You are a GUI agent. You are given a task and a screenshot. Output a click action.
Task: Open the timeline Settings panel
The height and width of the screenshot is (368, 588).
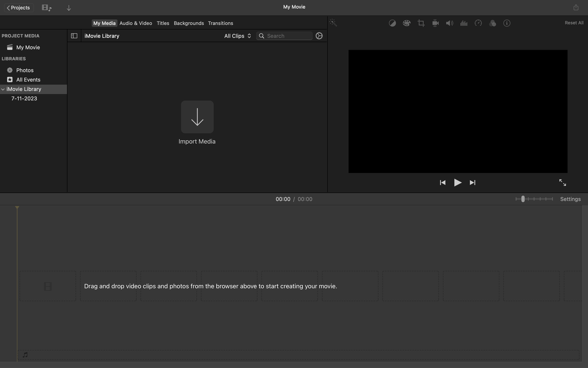pos(570,199)
